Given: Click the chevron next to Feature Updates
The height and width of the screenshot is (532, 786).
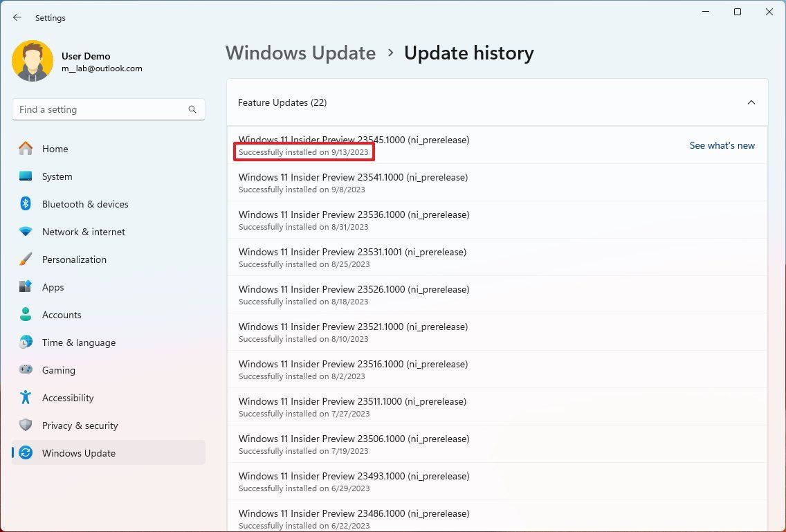Looking at the screenshot, I should [x=751, y=102].
